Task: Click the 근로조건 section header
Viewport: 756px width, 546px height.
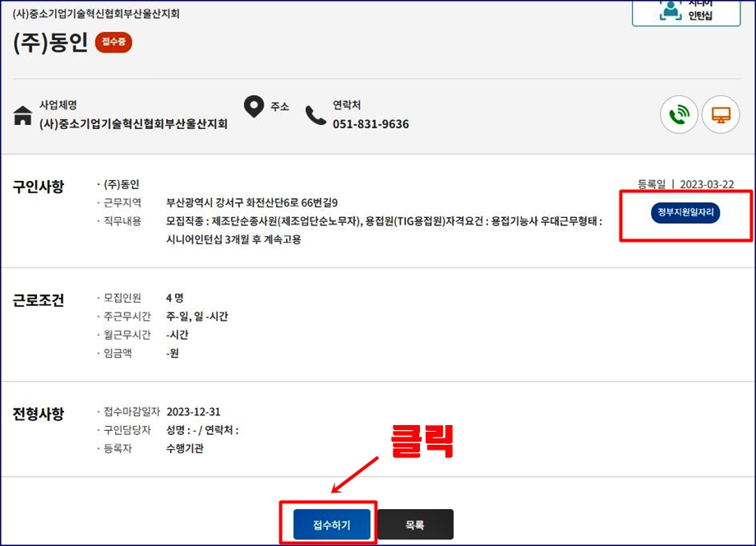Action: coord(39,300)
